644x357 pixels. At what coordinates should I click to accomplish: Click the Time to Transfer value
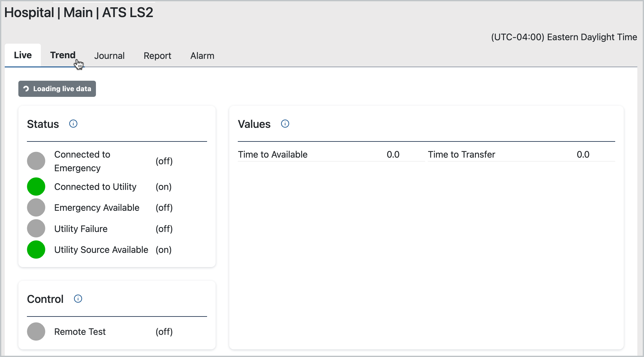pos(583,154)
